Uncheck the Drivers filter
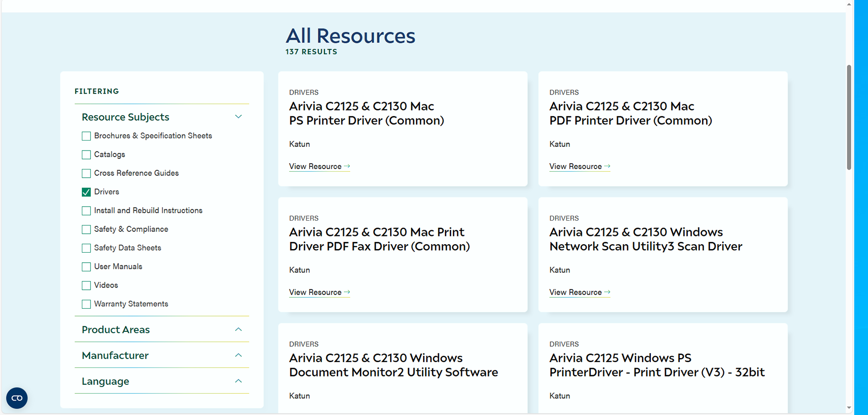This screenshot has height=415, width=868. (86, 192)
